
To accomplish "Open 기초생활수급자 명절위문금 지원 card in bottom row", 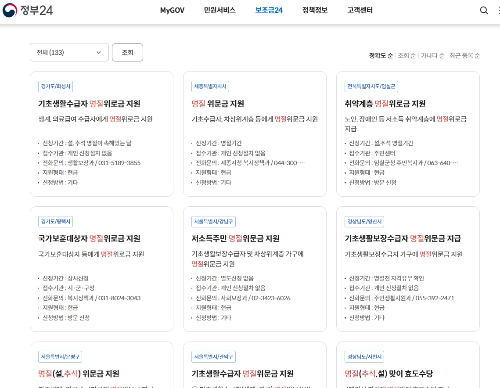I will pos(242,374).
